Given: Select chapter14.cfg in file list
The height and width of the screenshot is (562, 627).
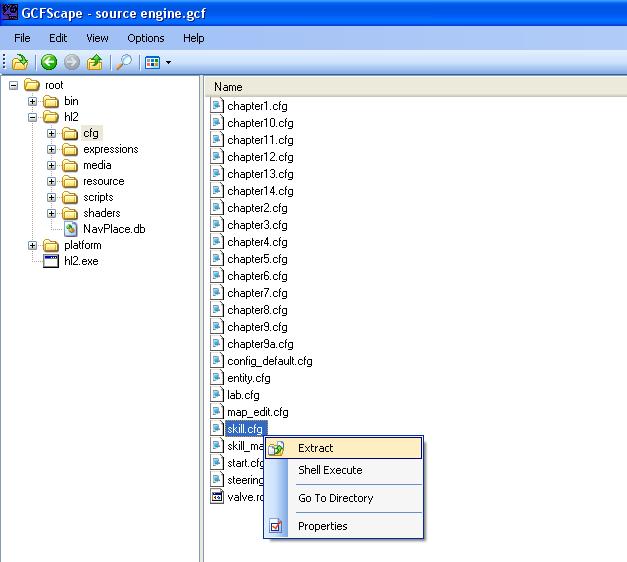Looking at the screenshot, I should coord(260,191).
